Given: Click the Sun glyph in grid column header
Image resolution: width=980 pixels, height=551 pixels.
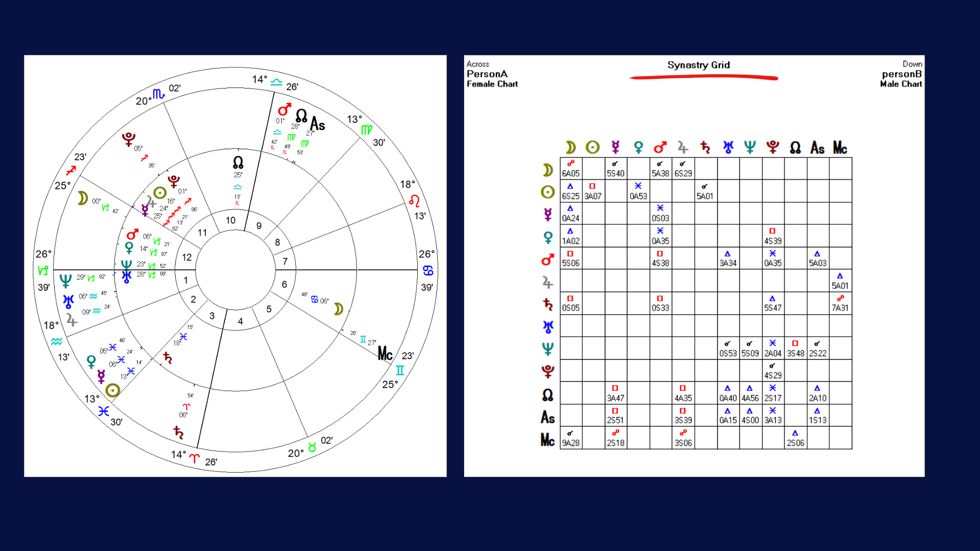Looking at the screenshot, I should point(592,147).
